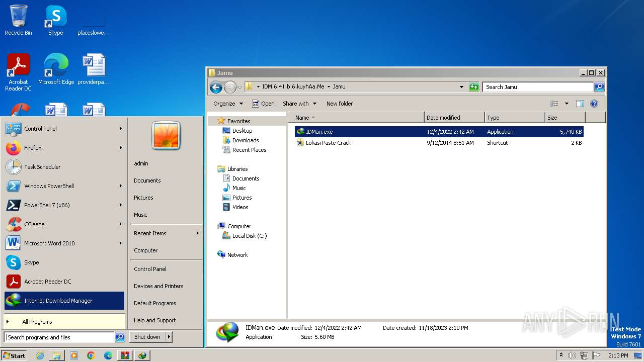Launch Windows PowerShell from Start menu
The image size is (644, 362).
64,186
